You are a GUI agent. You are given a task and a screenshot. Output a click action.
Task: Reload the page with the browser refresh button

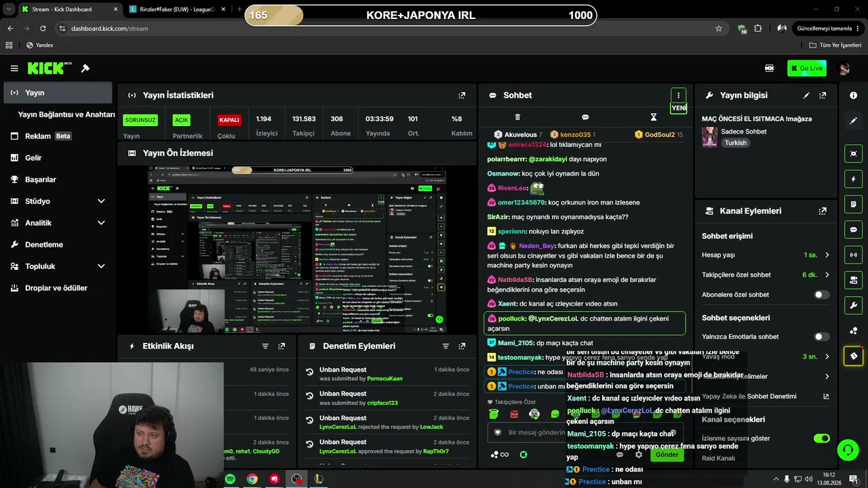click(x=43, y=28)
